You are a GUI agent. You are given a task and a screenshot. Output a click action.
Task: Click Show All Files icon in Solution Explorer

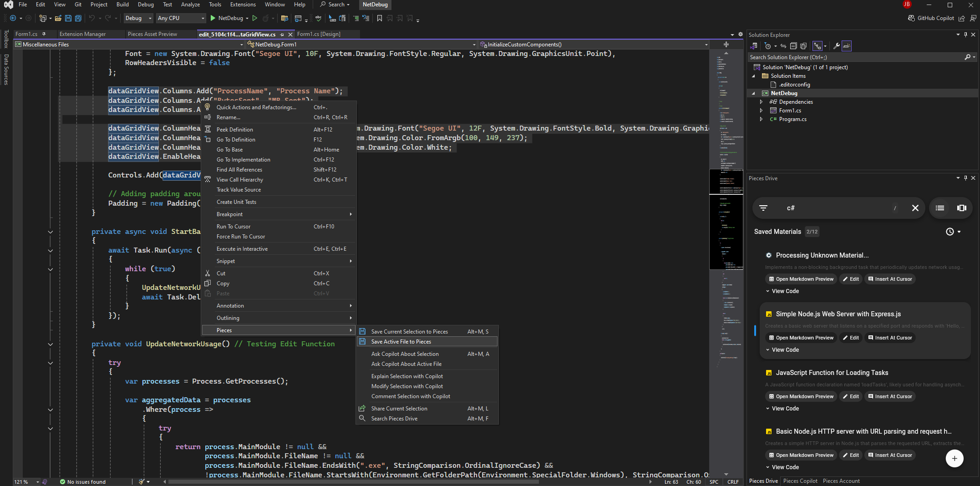tap(803, 46)
